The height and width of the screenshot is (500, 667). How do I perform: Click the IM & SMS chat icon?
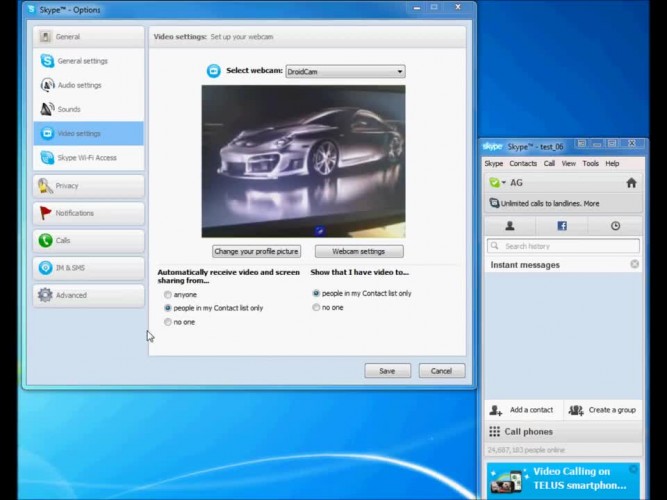click(45, 268)
